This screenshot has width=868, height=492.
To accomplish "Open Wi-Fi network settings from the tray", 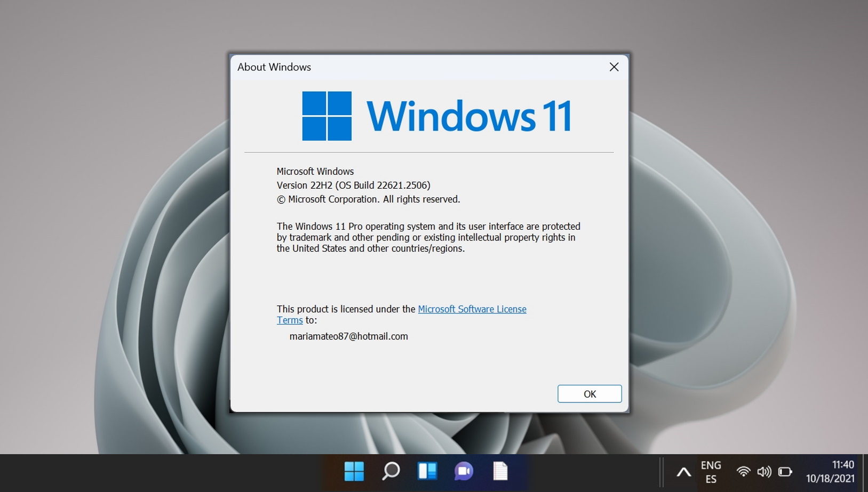I will pos(744,471).
